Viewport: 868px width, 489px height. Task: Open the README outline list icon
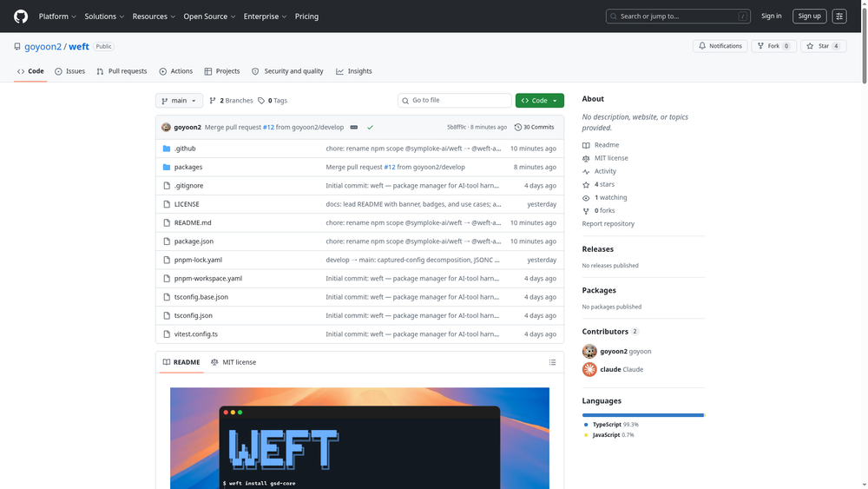552,362
